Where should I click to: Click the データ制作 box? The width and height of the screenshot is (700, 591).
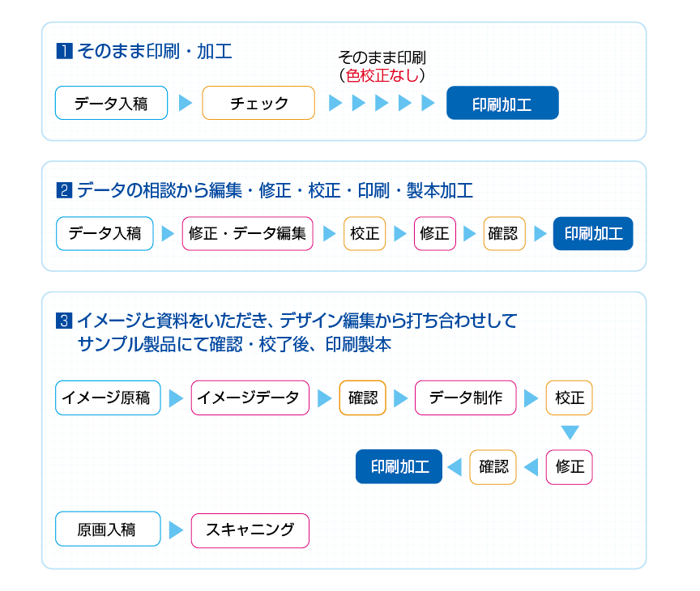(465, 398)
